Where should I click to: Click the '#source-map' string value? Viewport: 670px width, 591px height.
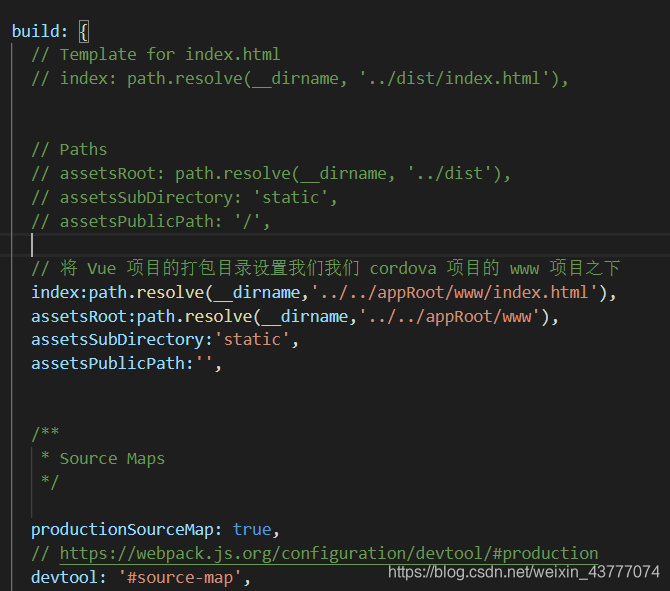[x=180, y=578]
